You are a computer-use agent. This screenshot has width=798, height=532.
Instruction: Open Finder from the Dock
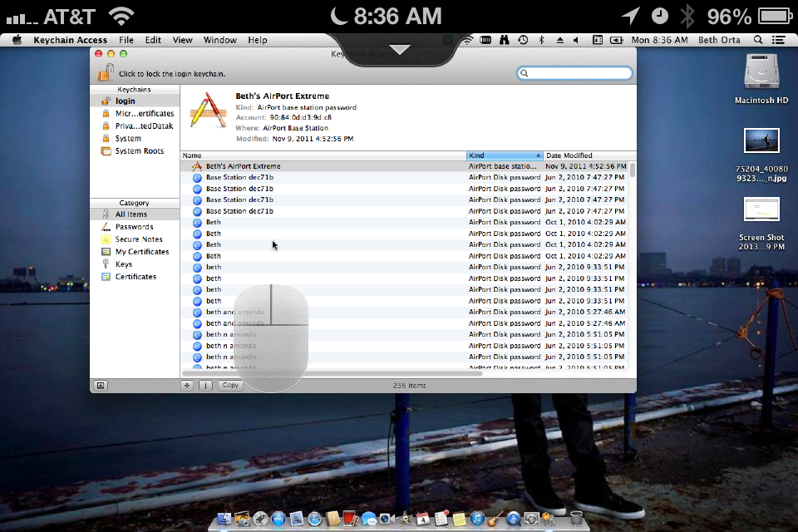[x=224, y=518]
